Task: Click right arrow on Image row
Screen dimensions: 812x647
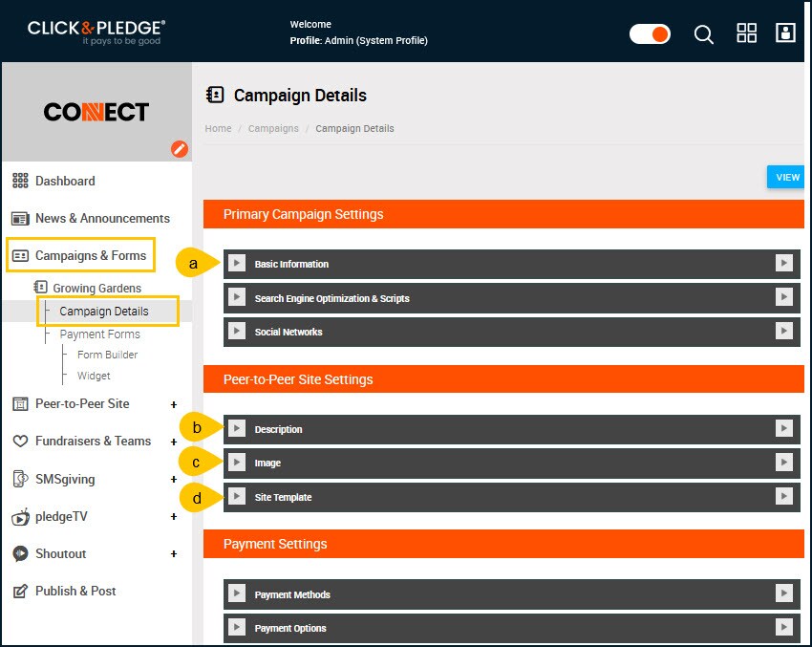Action: click(784, 462)
